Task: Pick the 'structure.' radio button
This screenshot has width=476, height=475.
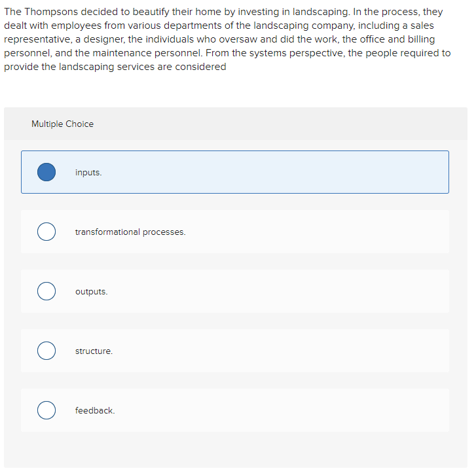Action: [46, 351]
